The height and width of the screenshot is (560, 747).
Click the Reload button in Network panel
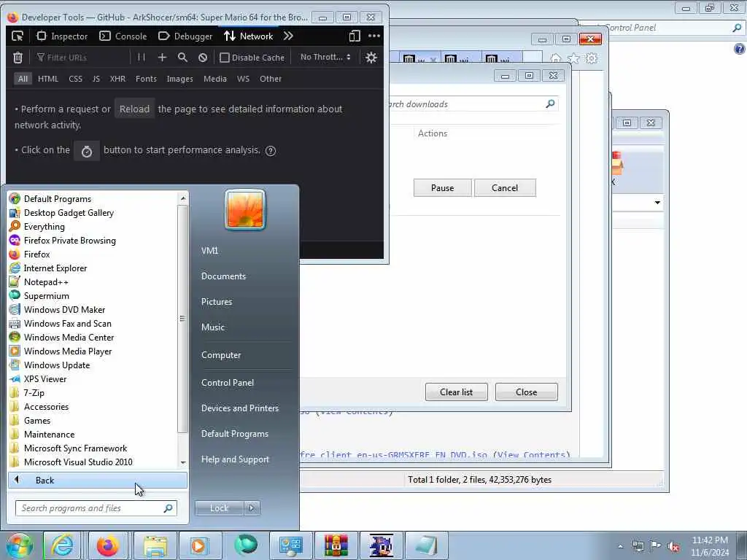[134, 109]
